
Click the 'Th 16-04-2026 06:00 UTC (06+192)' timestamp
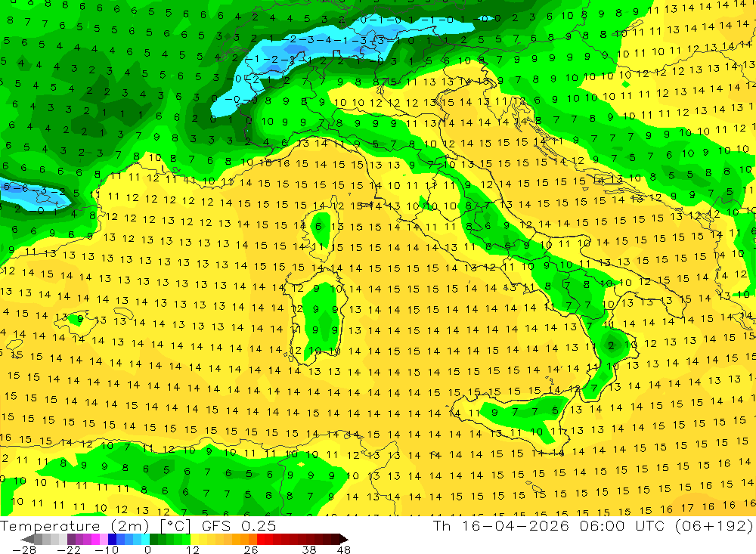coord(593,526)
